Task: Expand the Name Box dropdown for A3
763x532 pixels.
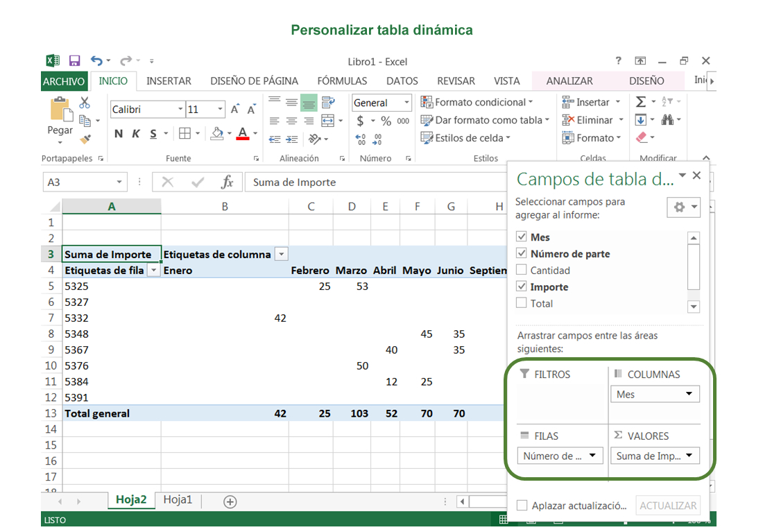Action: (x=119, y=182)
